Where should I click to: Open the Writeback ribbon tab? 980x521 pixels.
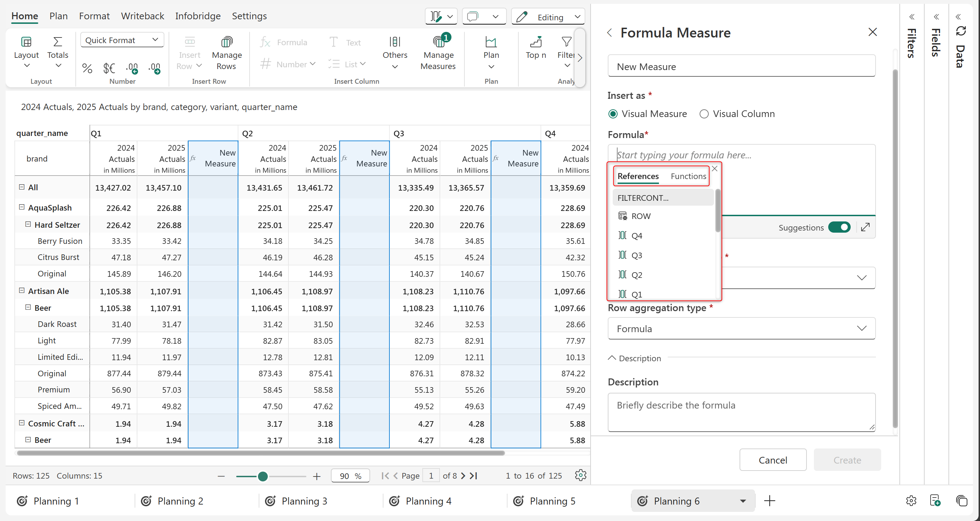[142, 16]
